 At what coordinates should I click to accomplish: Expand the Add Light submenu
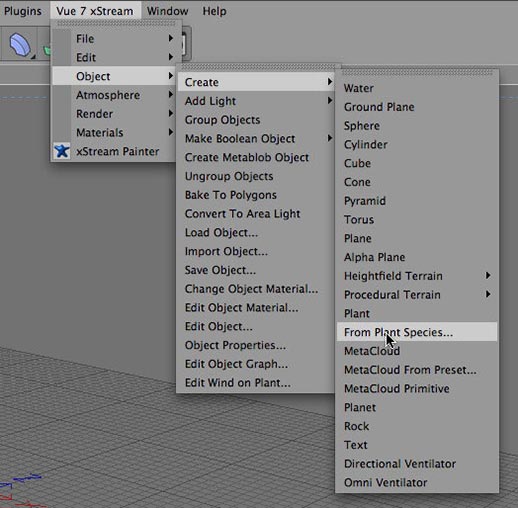coord(256,101)
